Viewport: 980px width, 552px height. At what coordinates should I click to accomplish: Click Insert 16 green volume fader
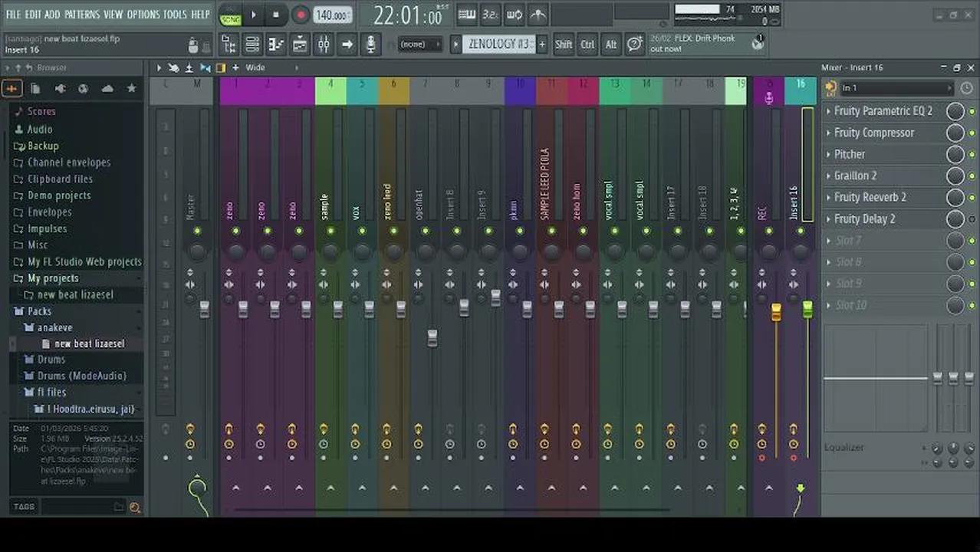click(807, 310)
